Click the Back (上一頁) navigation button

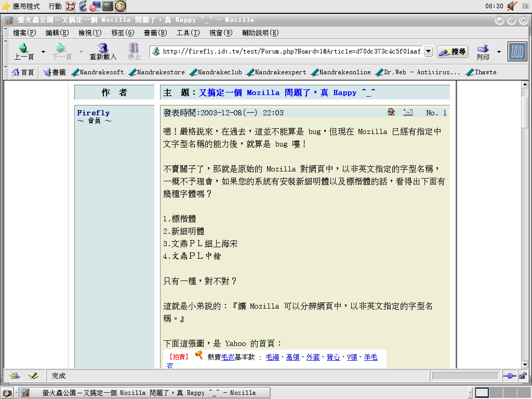pos(24,51)
